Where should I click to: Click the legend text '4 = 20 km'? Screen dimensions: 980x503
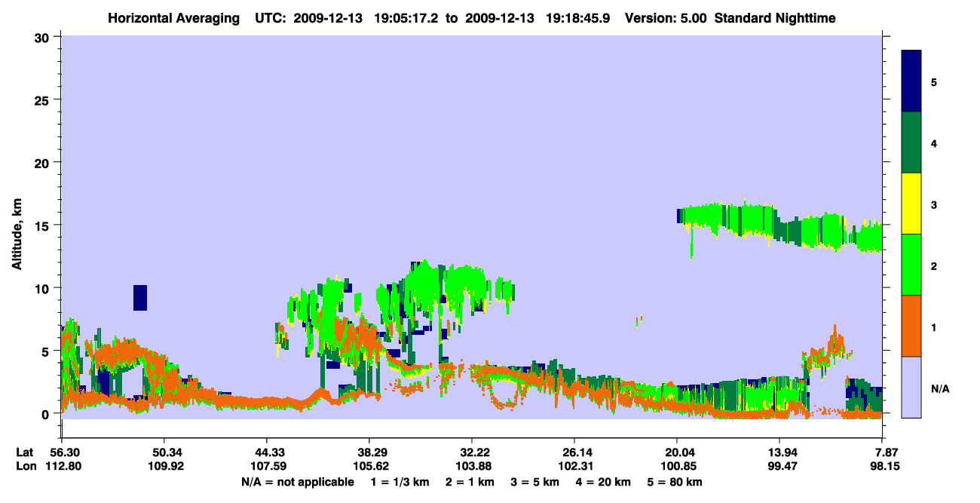tap(603, 482)
